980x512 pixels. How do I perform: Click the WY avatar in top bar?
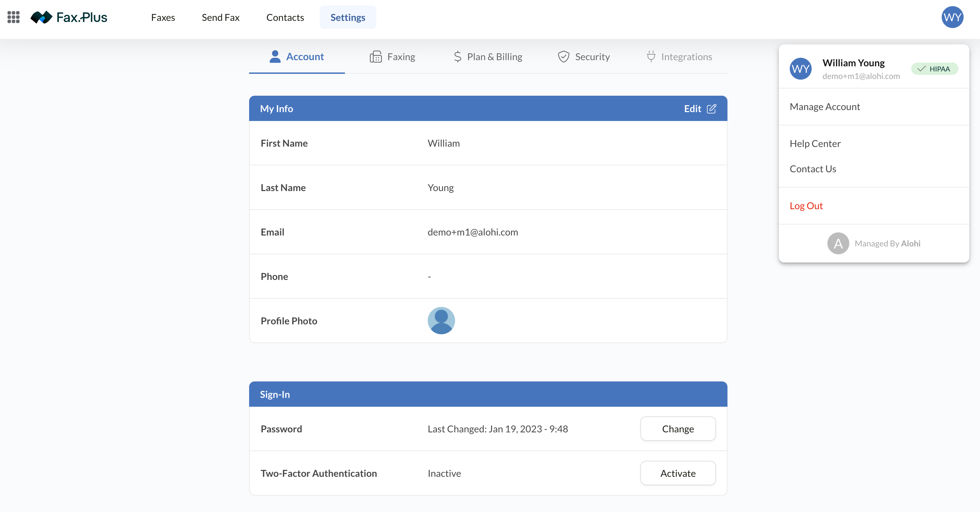[x=952, y=17]
